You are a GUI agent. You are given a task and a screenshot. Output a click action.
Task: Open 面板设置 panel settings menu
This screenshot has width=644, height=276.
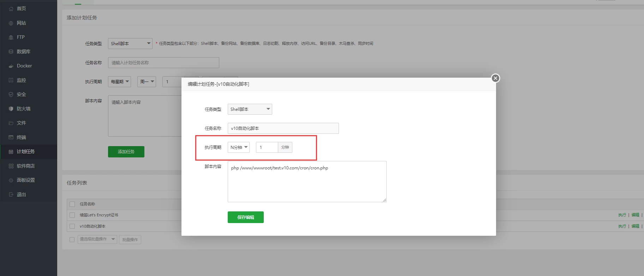tap(26, 180)
